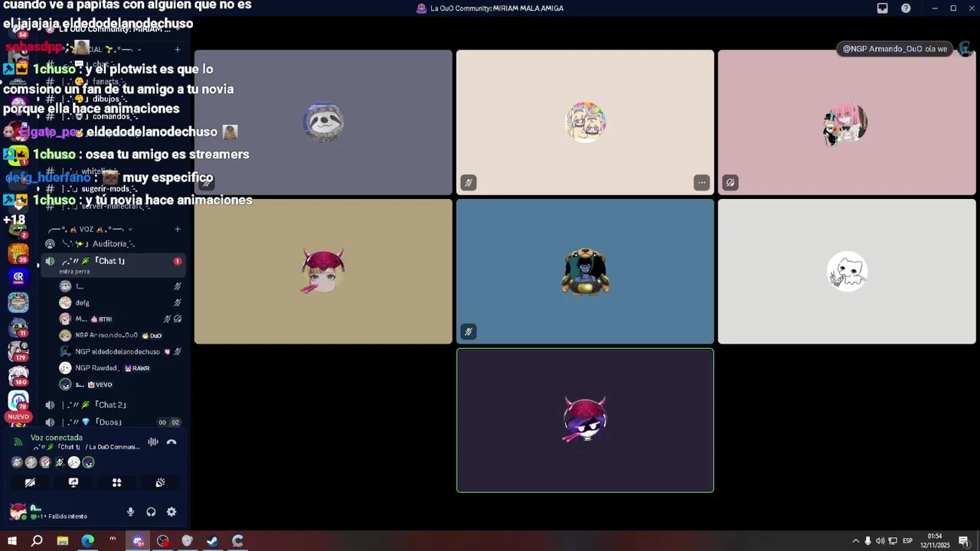Open File Explorer from taskbar
The image size is (980, 551).
[62, 541]
